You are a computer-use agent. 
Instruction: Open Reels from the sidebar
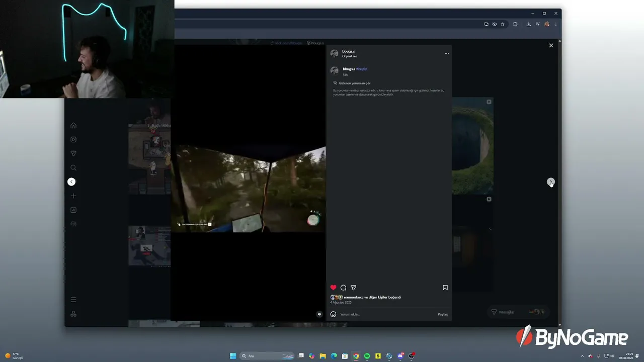(x=73, y=139)
